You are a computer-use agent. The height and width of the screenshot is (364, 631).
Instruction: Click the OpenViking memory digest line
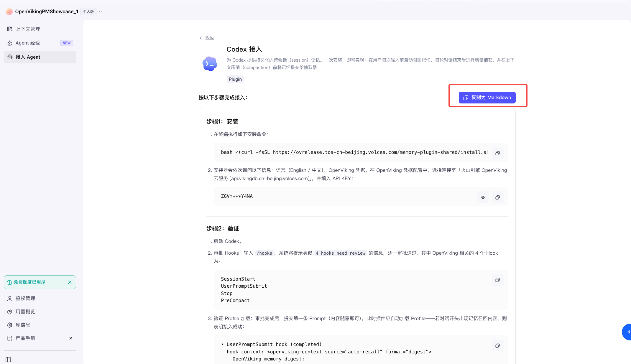[x=268, y=359]
